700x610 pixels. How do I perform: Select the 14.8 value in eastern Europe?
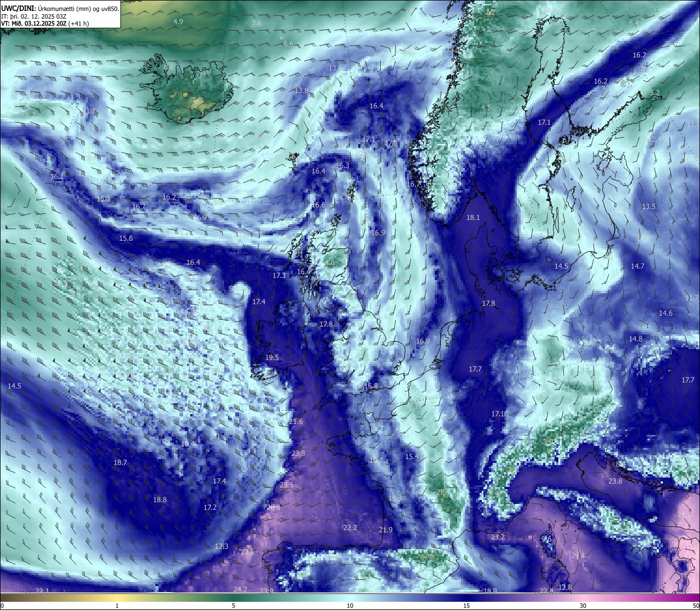click(635, 339)
